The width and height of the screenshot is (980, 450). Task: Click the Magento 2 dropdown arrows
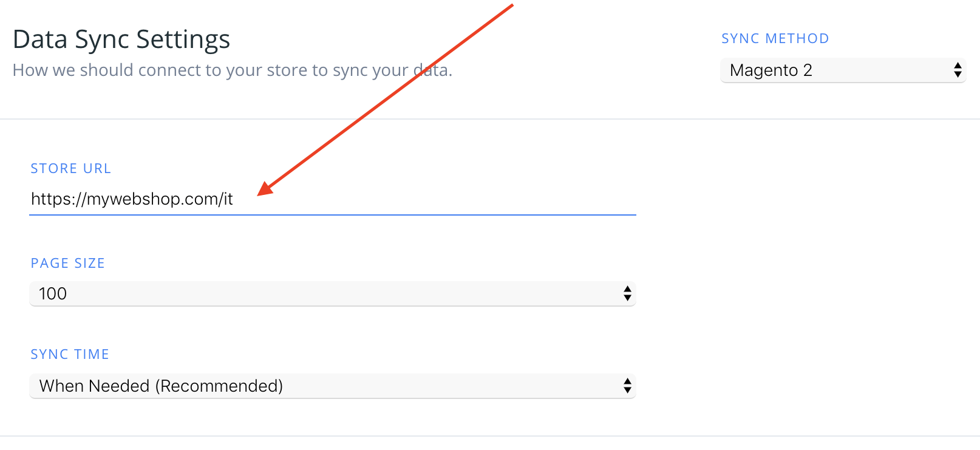[x=957, y=70]
